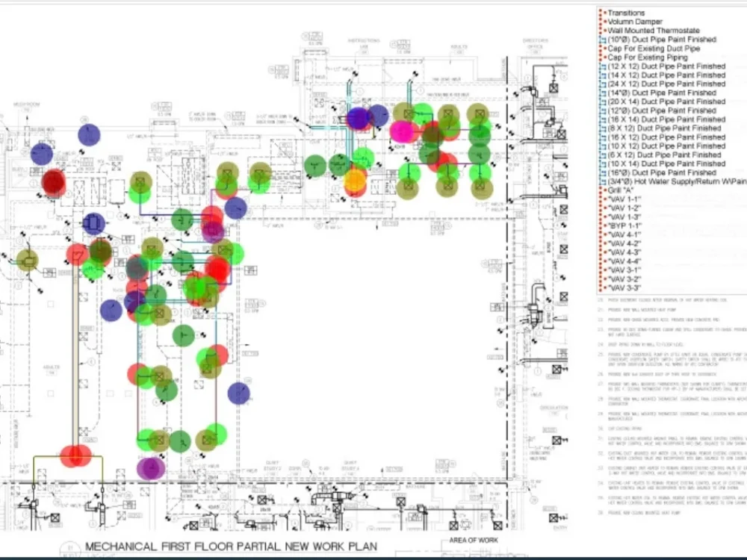The height and width of the screenshot is (560, 747).
Task: Select the (24 X 12) Duct Pipe Paint Finished icon
Action: [x=602, y=84]
